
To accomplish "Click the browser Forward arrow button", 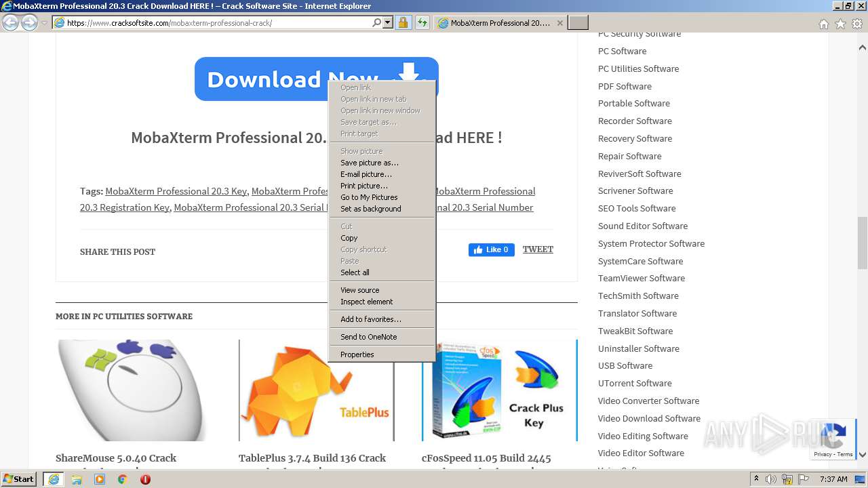I will click(x=29, y=23).
